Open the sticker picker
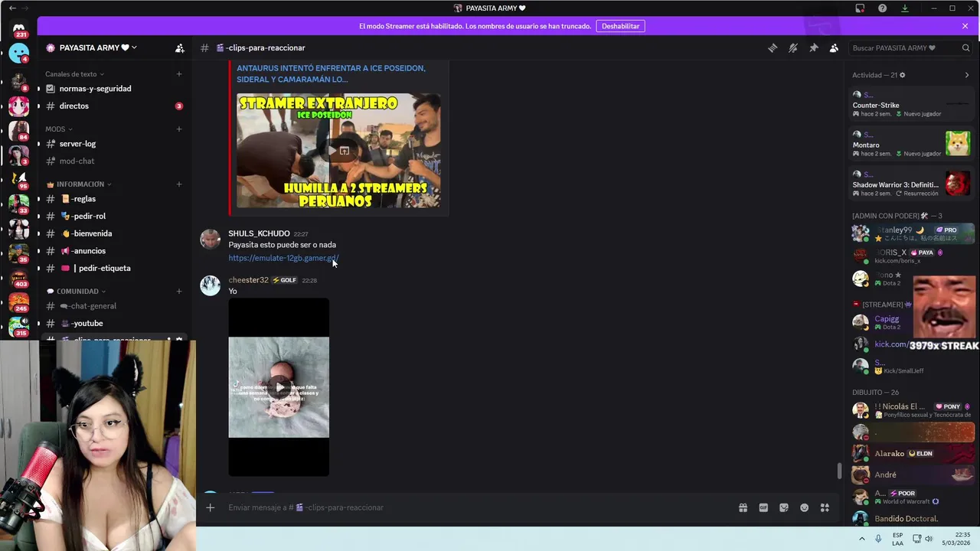This screenshot has height=551, width=980. click(784, 507)
